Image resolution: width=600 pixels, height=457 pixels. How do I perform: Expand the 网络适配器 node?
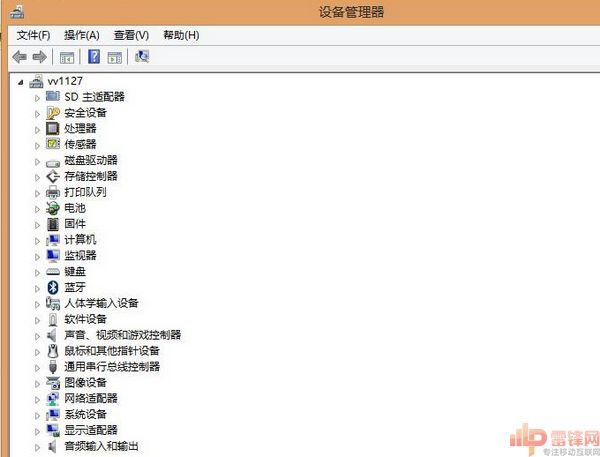point(37,400)
